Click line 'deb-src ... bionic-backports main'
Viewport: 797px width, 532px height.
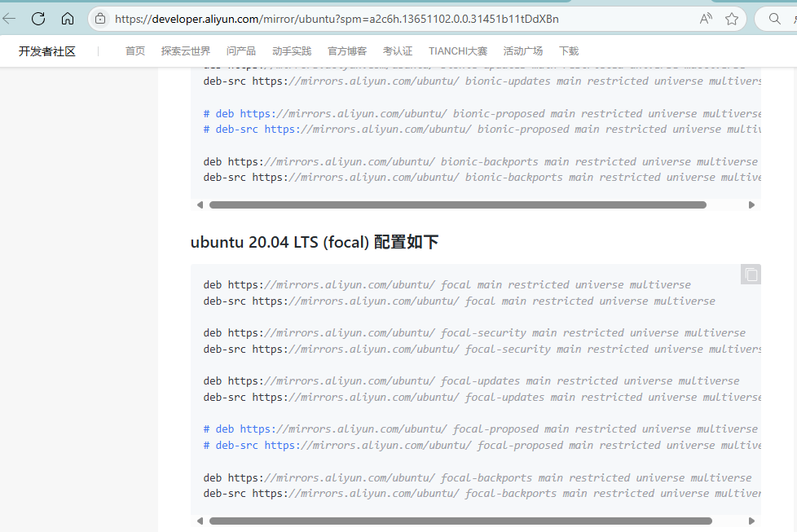(x=482, y=177)
